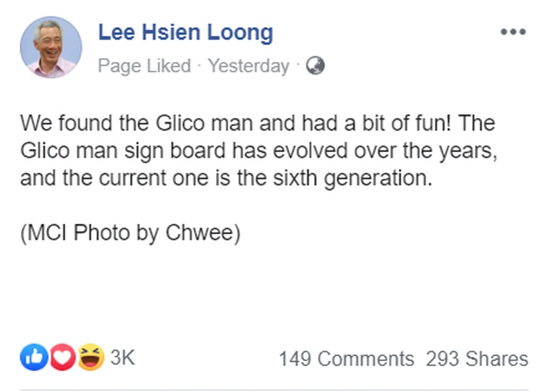Show the 3K reactions count list

tap(123, 358)
